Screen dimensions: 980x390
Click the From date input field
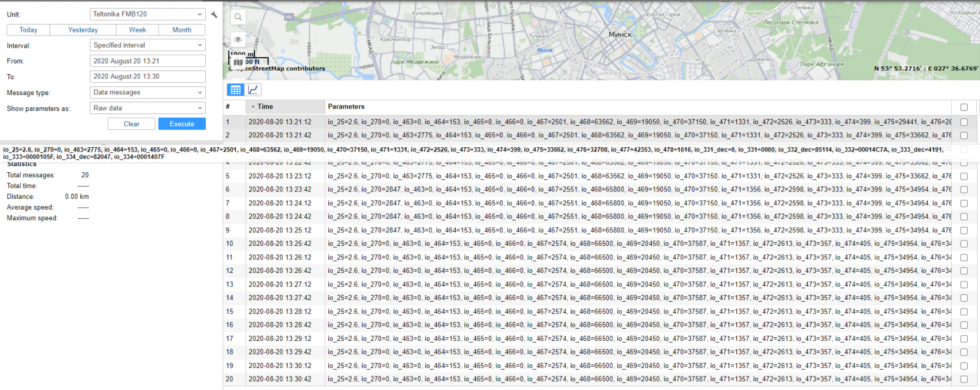click(147, 61)
